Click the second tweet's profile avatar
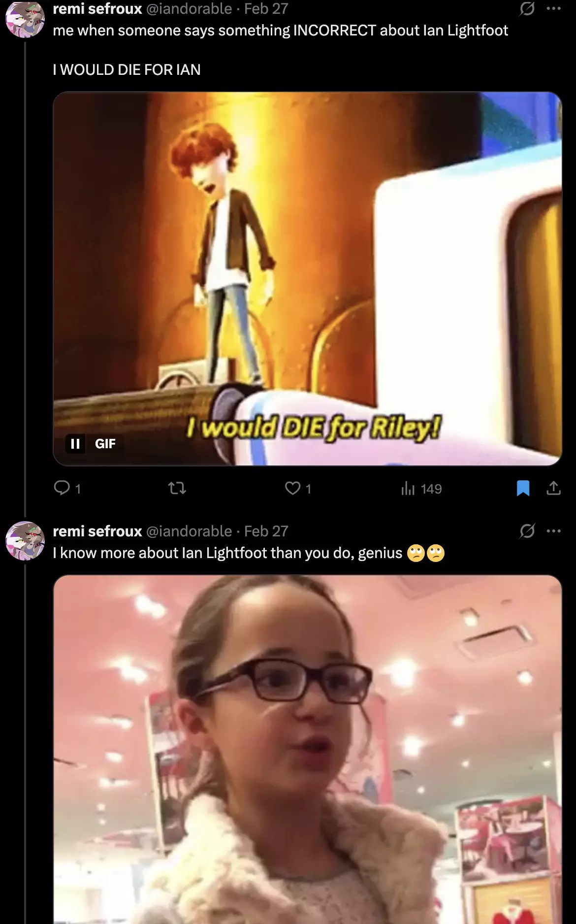Viewport: 576px width, 924px height. tap(25, 540)
